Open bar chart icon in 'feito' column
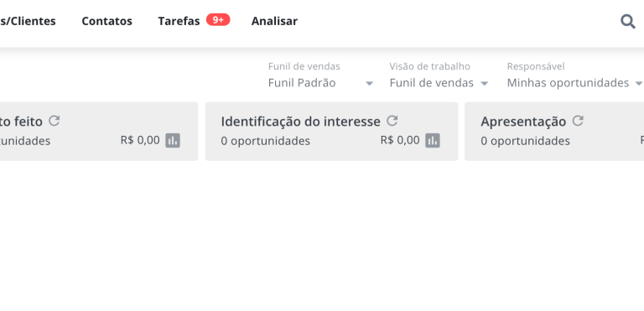Viewport: 644px width, 311px height. 173,141
